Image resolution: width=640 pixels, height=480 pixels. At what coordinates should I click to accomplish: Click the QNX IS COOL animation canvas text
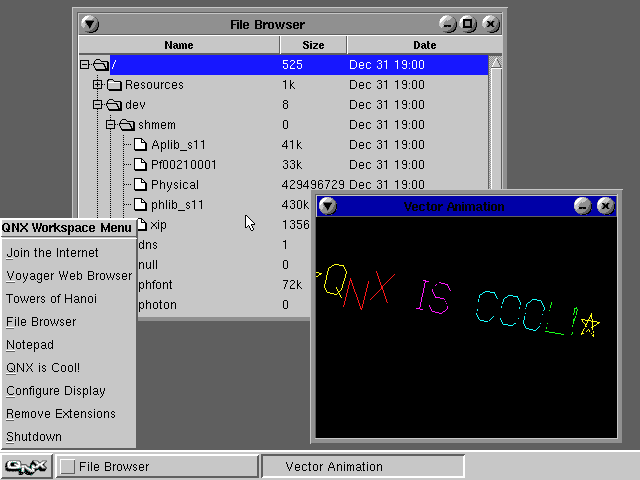pyautogui.click(x=458, y=300)
